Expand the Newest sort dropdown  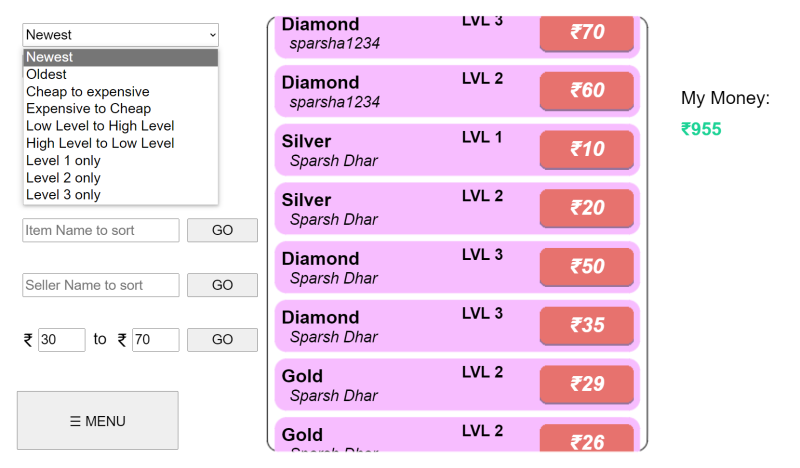120,35
